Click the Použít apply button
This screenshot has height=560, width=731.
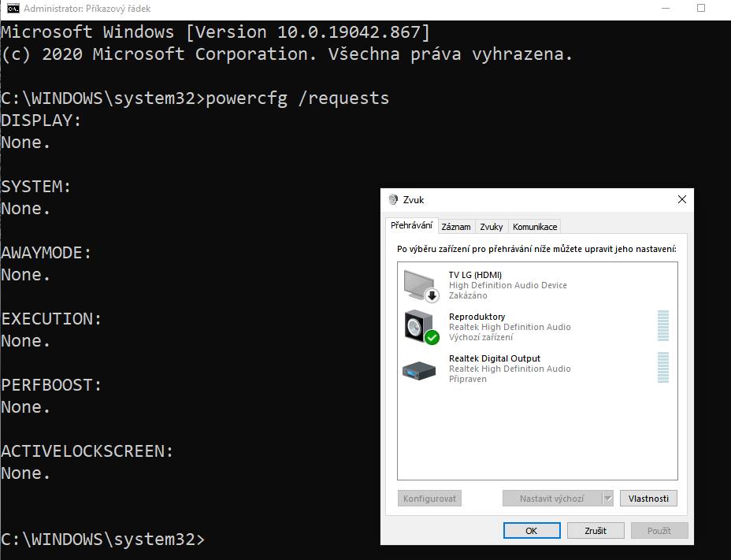tap(659, 531)
